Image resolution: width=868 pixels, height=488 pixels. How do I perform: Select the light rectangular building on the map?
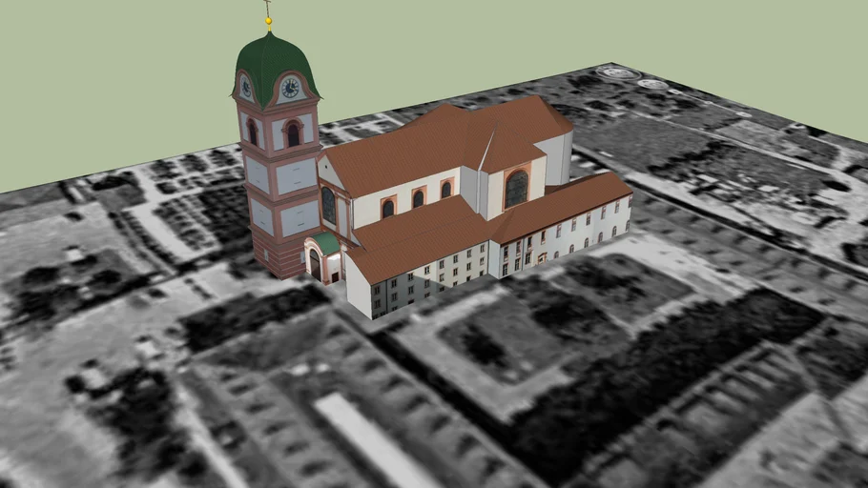click(362, 440)
